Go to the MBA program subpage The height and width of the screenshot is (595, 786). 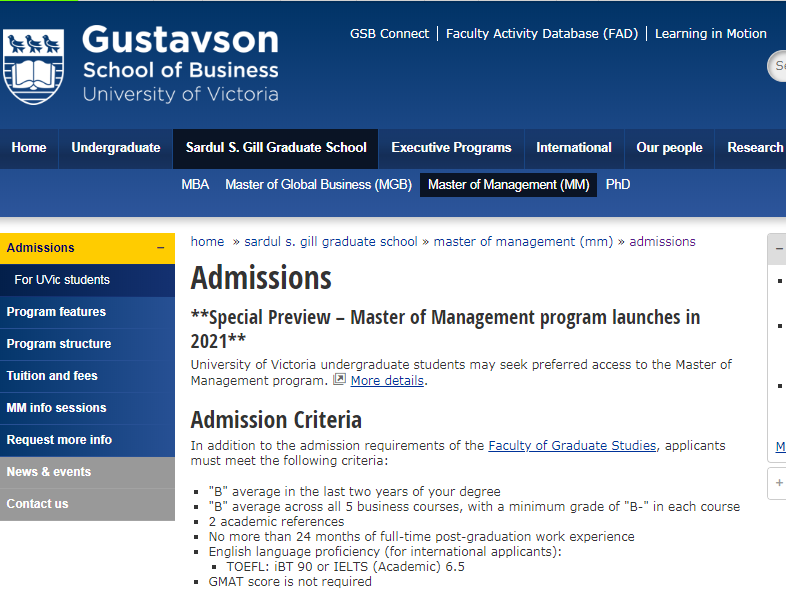[195, 185]
